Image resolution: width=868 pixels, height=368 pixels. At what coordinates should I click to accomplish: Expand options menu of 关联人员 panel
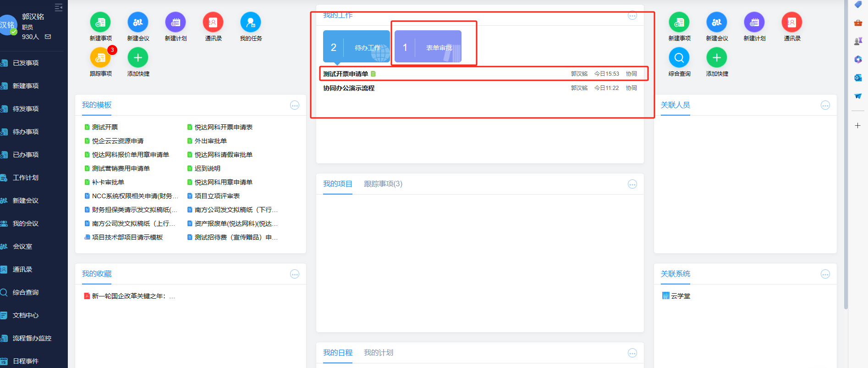tap(825, 106)
